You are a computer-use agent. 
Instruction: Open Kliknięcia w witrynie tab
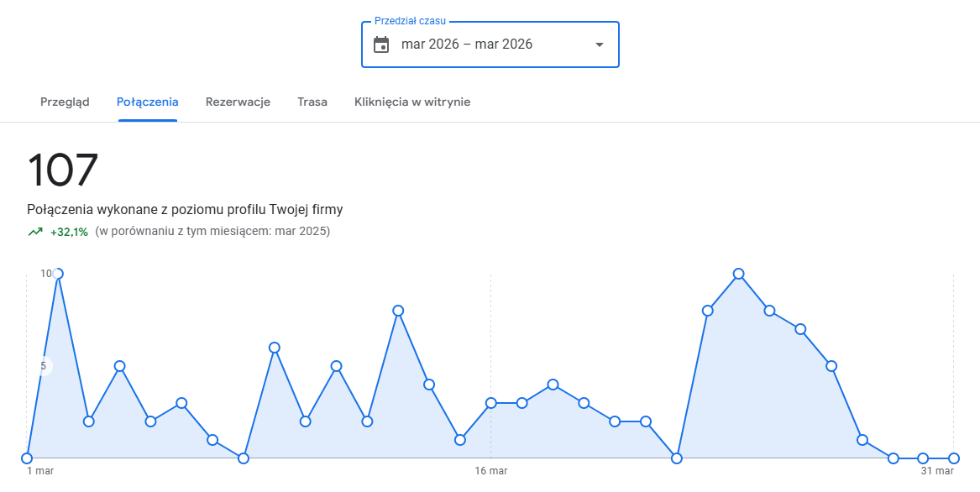(412, 102)
